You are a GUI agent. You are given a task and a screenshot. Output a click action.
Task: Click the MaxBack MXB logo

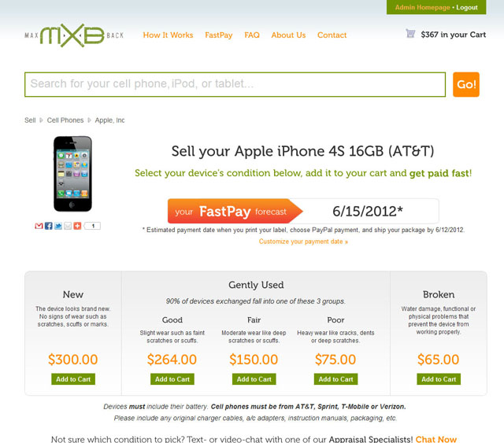pos(74,35)
